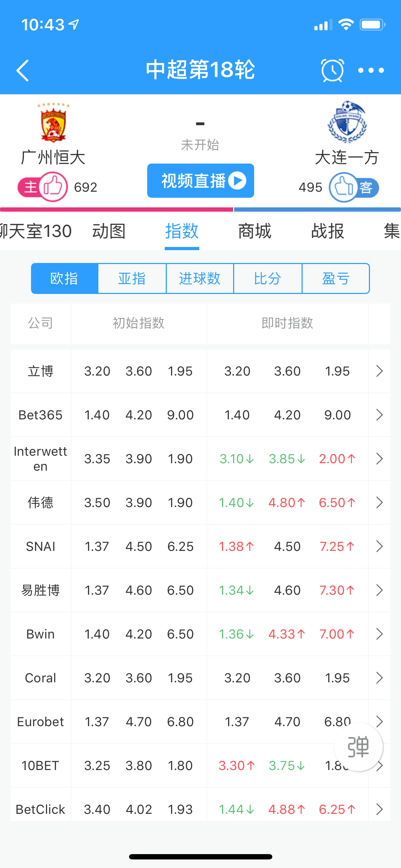
Task: Select the 进球数 segment
Action: (200, 279)
